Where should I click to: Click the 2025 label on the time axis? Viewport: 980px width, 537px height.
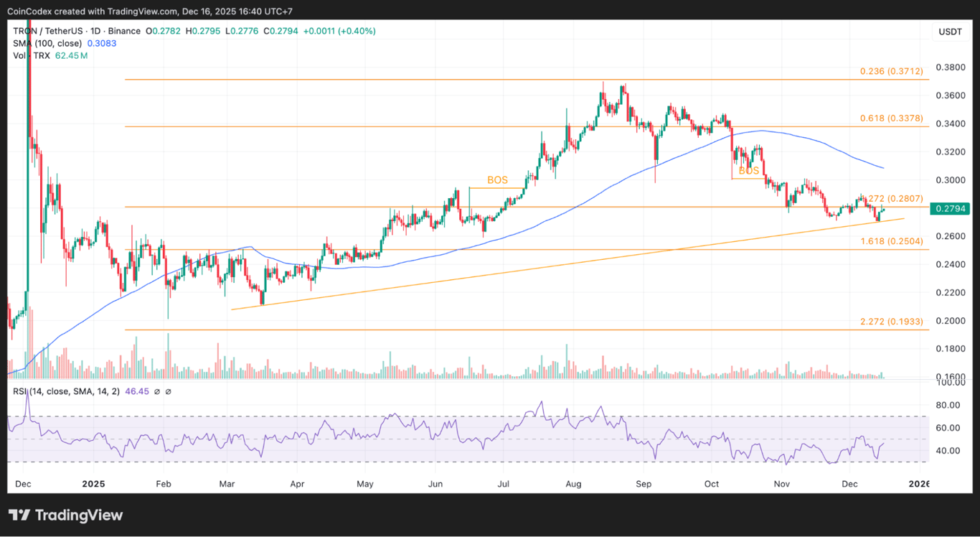click(x=93, y=484)
